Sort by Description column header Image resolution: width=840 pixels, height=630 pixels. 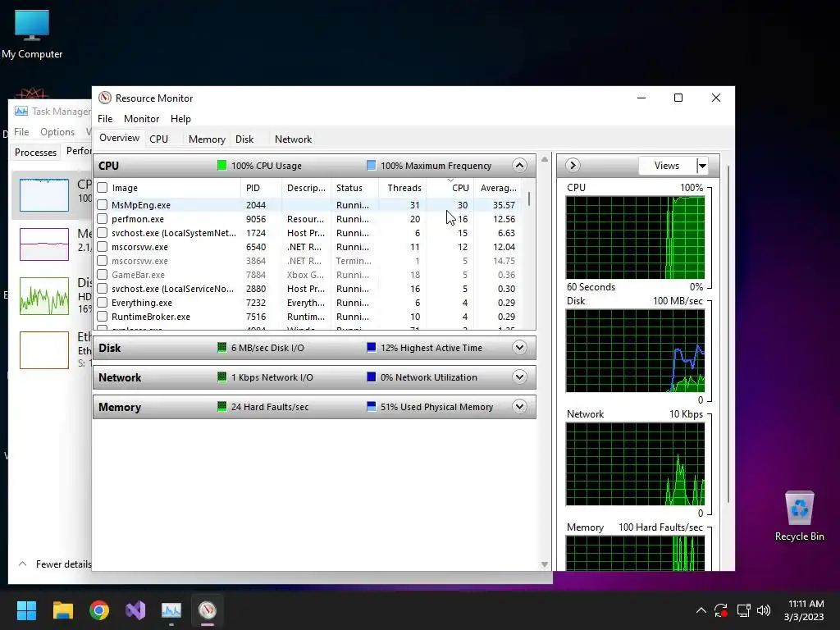coord(306,188)
